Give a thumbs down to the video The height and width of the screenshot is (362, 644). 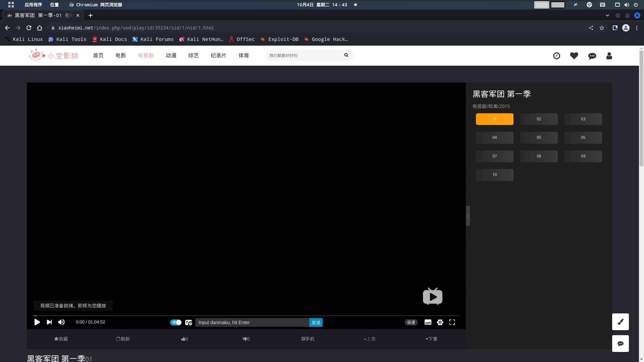pyautogui.click(x=246, y=339)
